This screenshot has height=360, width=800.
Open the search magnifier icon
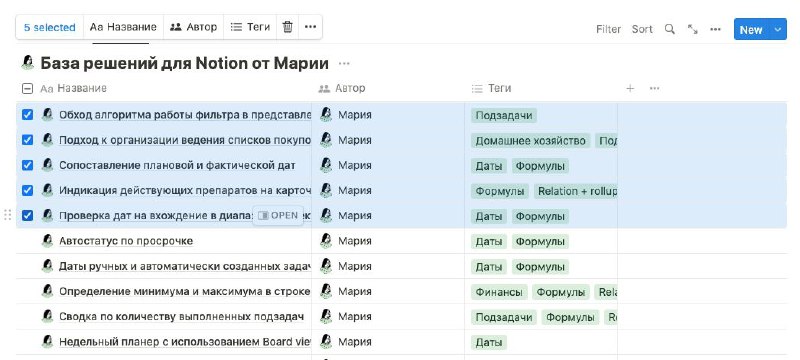point(669,29)
